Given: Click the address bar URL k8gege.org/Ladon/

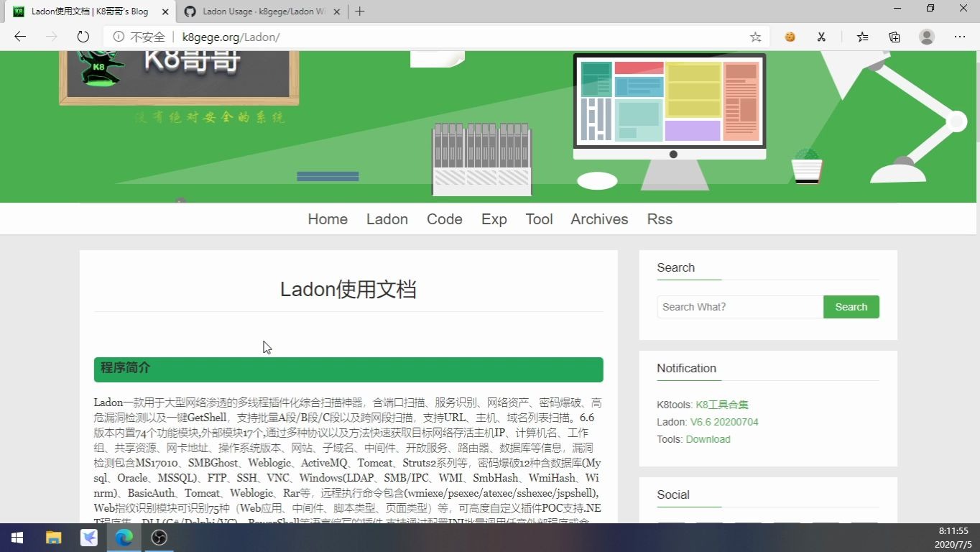Looking at the screenshot, I should (x=231, y=37).
